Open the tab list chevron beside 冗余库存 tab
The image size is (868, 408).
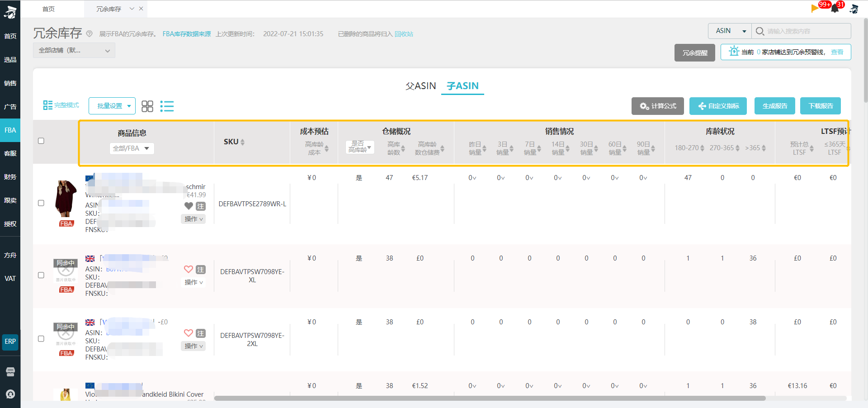(x=132, y=9)
